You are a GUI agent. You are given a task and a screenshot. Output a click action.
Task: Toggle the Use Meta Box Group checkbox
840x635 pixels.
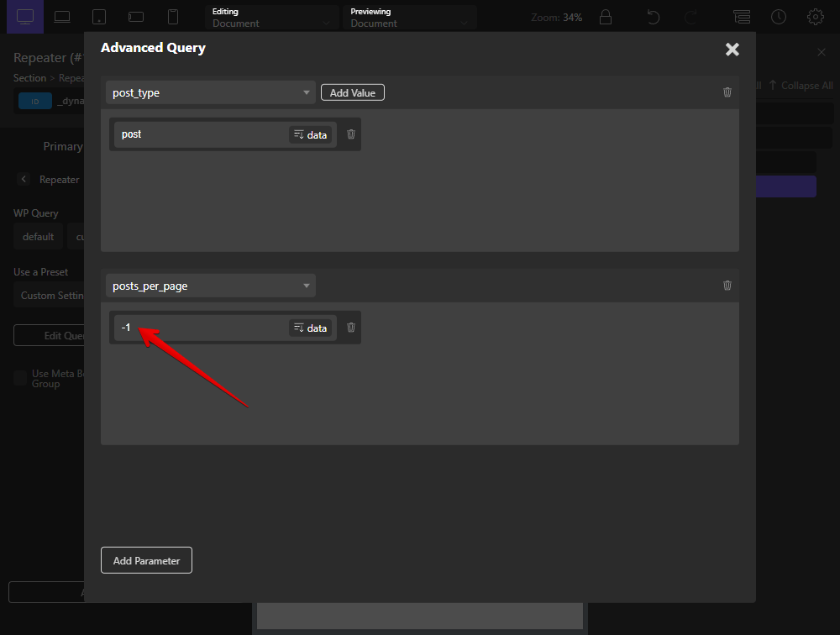20,378
